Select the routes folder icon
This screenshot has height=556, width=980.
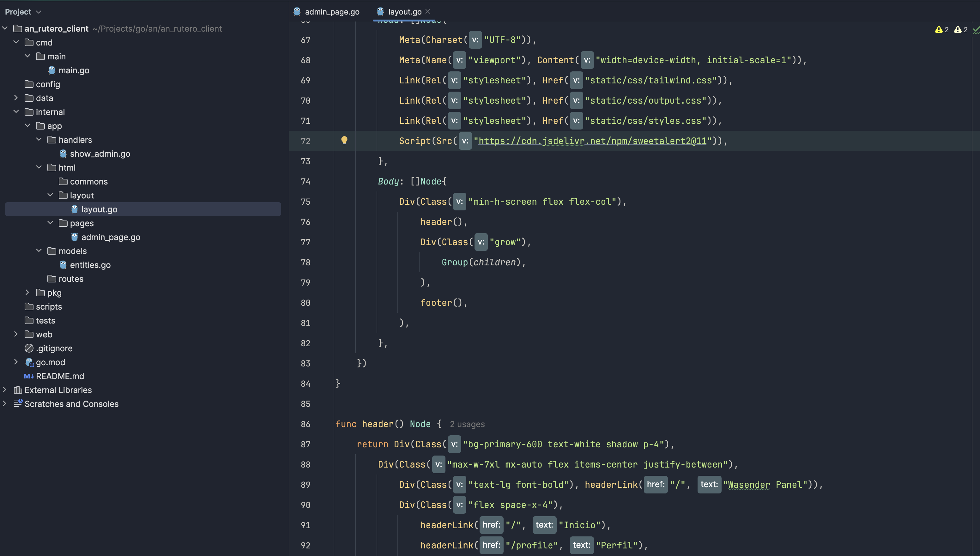tap(51, 279)
